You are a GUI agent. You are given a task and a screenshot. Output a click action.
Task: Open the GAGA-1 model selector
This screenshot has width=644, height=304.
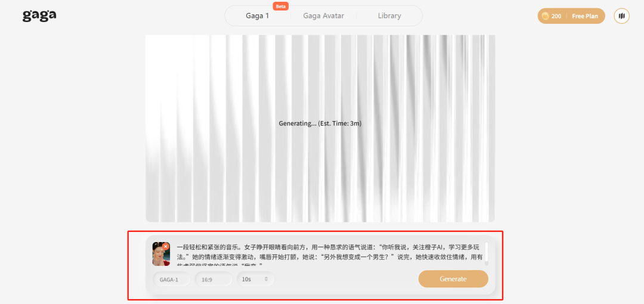pos(172,279)
